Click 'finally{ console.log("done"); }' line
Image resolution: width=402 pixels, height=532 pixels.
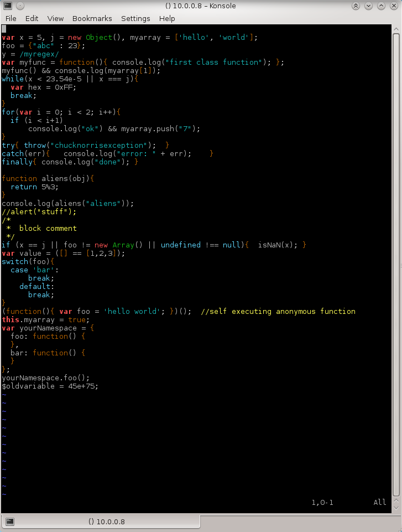click(x=70, y=162)
